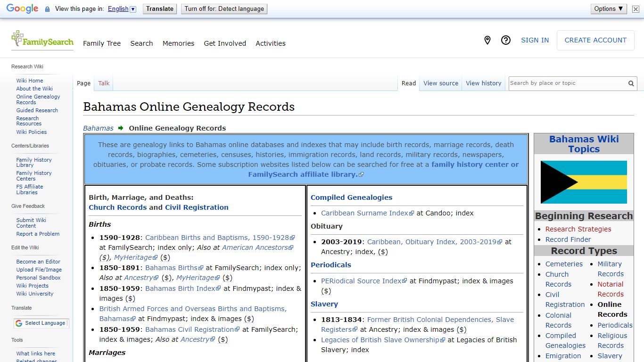Click Submit Wiki Content link

pos(31,223)
